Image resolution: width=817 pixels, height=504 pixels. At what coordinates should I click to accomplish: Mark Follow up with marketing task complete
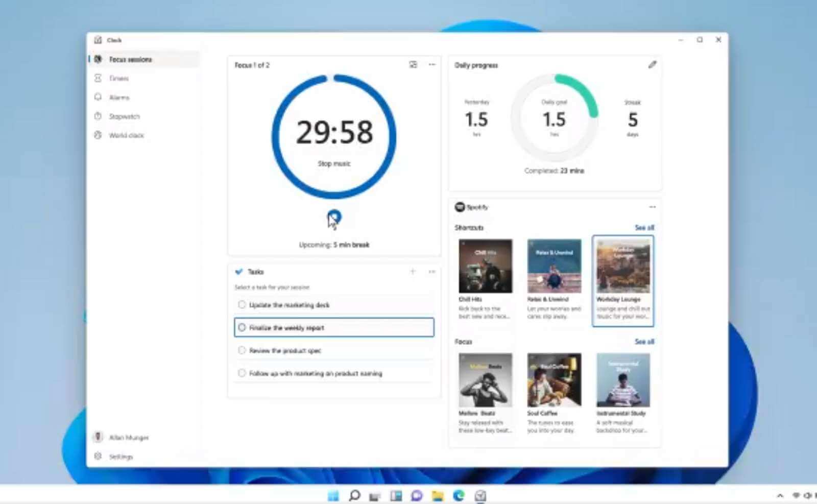(242, 373)
